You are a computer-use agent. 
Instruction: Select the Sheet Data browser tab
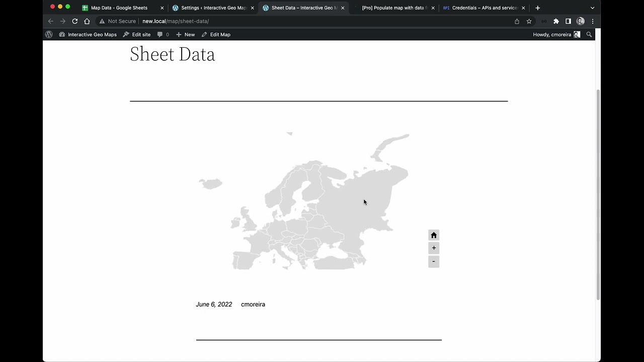(x=304, y=8)
